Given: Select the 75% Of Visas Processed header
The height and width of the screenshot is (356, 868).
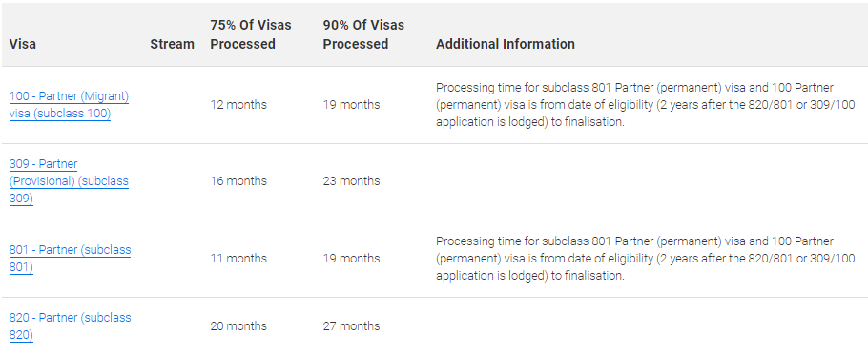Looking at the screenshot, I should coord(251,34).
